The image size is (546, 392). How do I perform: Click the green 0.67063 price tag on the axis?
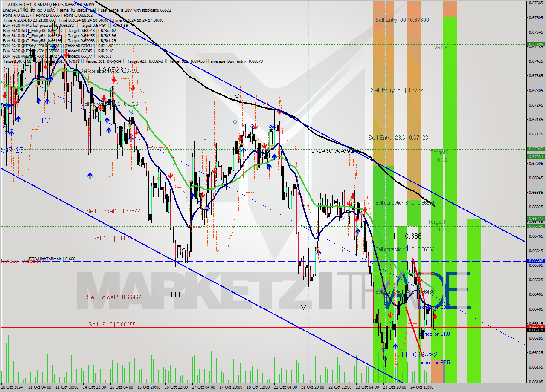[536, 149]
